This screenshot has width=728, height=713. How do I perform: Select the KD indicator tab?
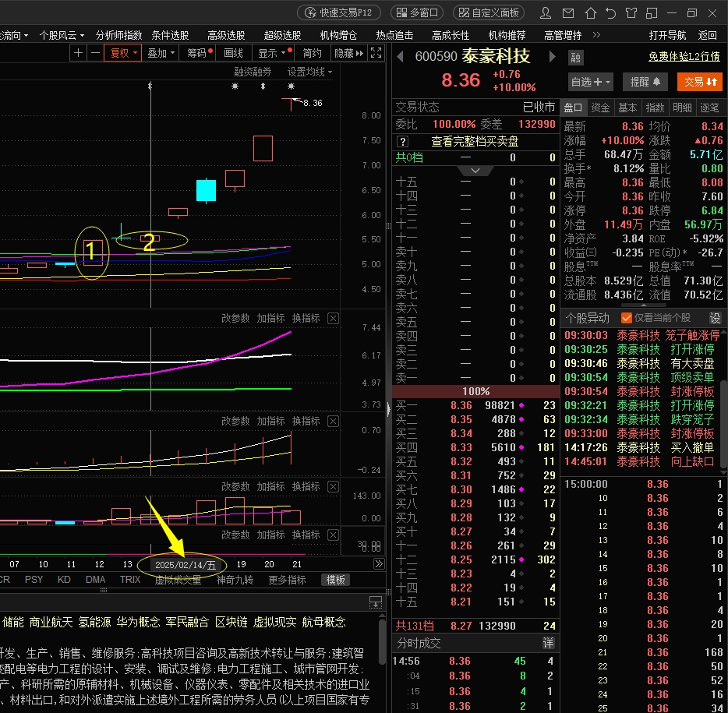(x=64, y=580)
